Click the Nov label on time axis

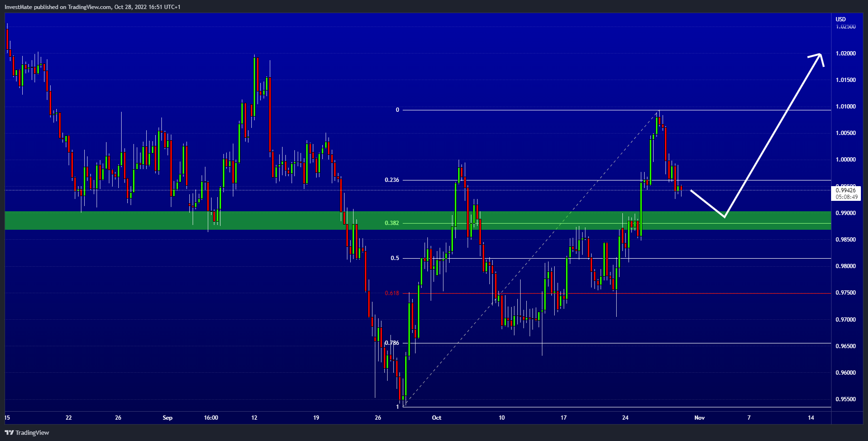[x=700, y=418]
